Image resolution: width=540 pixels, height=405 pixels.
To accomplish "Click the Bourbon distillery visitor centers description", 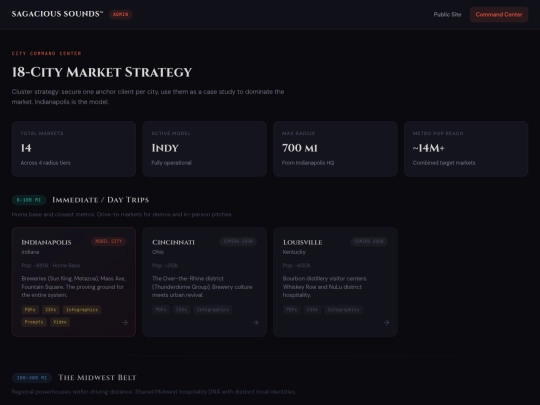I will (325, 287).
